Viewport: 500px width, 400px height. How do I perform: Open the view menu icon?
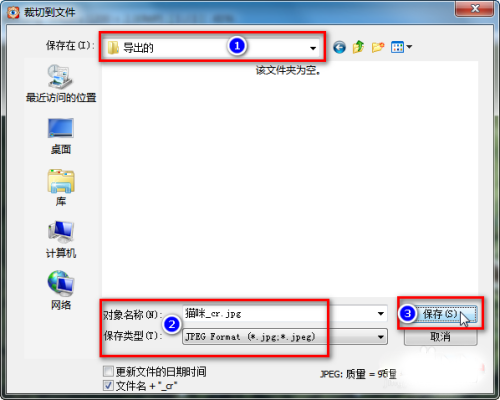click(401, 47)
